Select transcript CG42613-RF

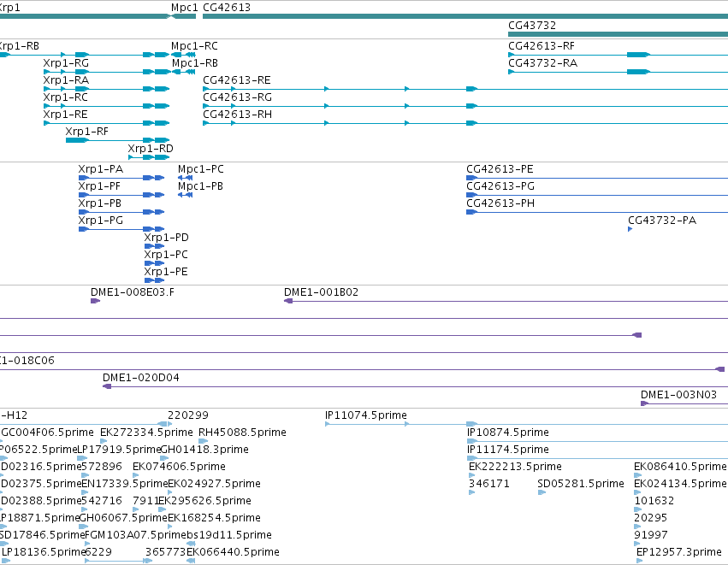click(x=542, y=46)
